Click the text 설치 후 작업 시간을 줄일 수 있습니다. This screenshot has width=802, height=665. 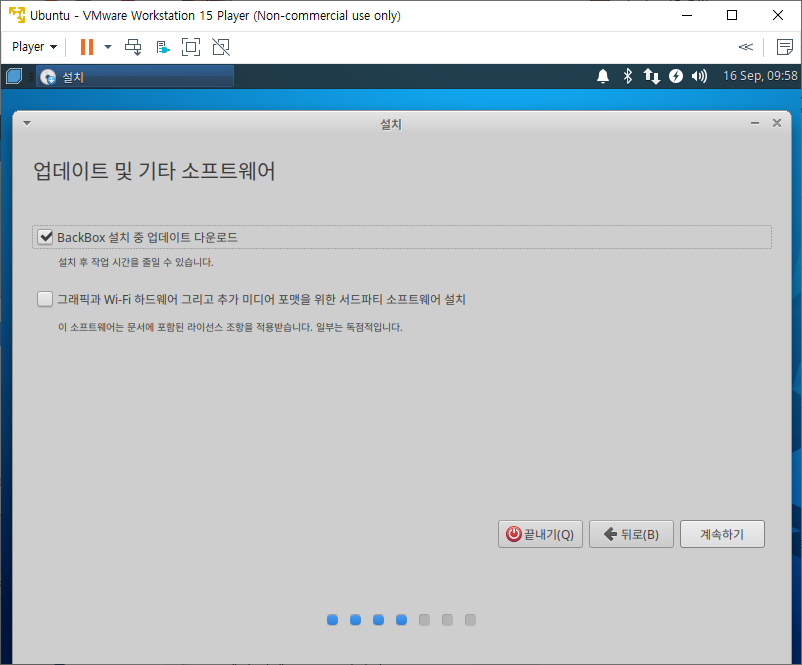136,262
